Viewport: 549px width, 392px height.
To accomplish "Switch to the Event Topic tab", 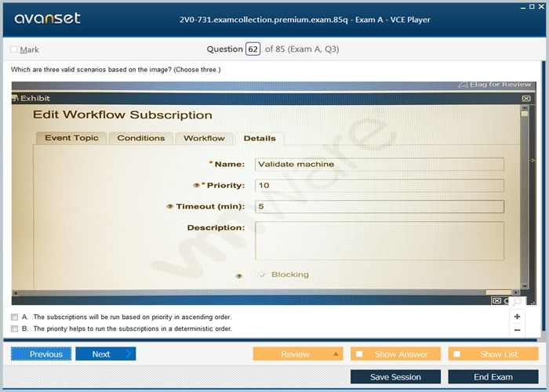I will 71,139.
